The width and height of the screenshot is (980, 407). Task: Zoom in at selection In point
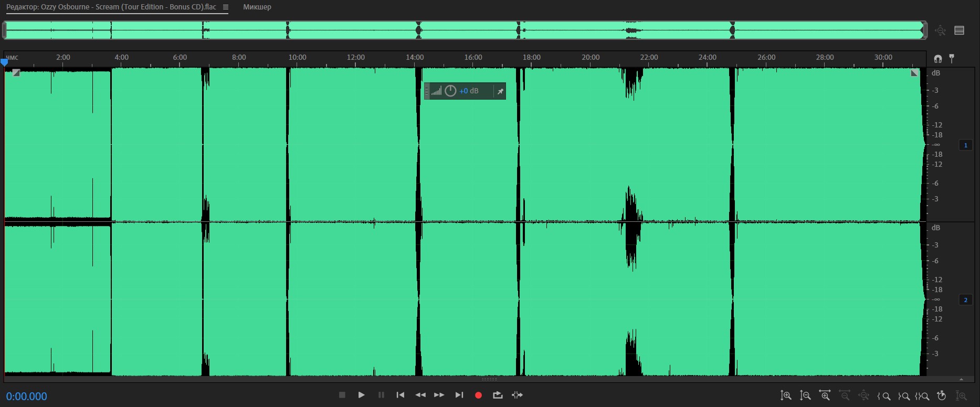[883, 396]
